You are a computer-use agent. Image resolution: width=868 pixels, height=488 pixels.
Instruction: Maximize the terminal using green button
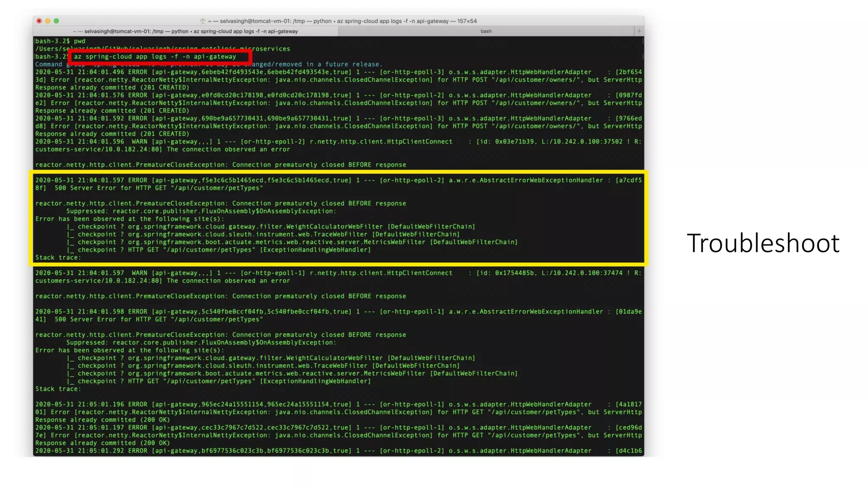tap(56, 21)
